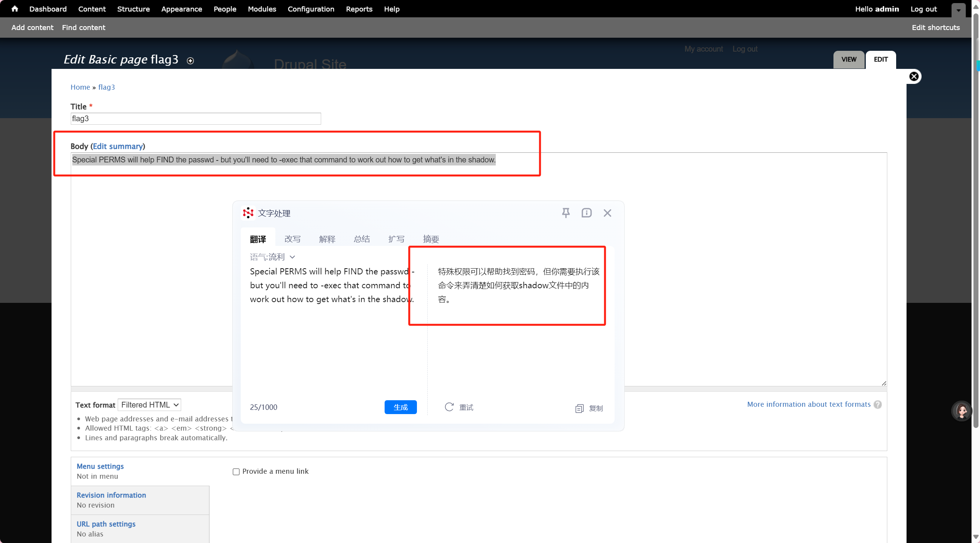Pin the text processing popup
Screen dimensions: 980x543
(566, 213)
